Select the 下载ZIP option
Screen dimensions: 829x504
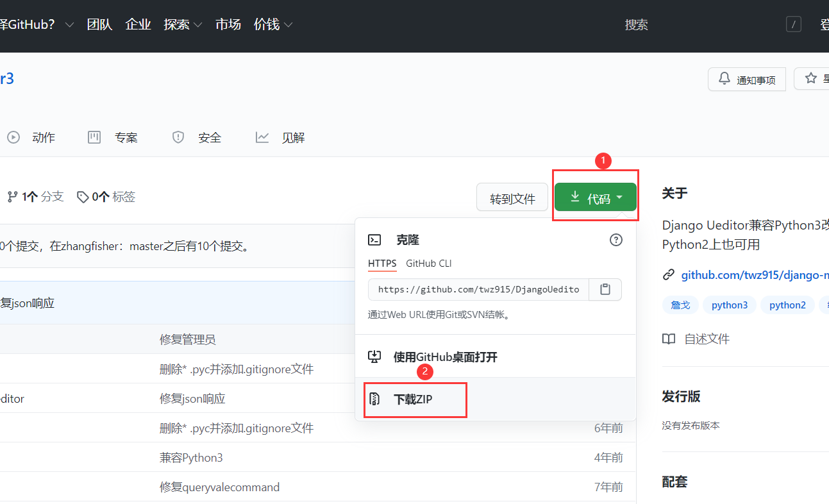[415, 399]
